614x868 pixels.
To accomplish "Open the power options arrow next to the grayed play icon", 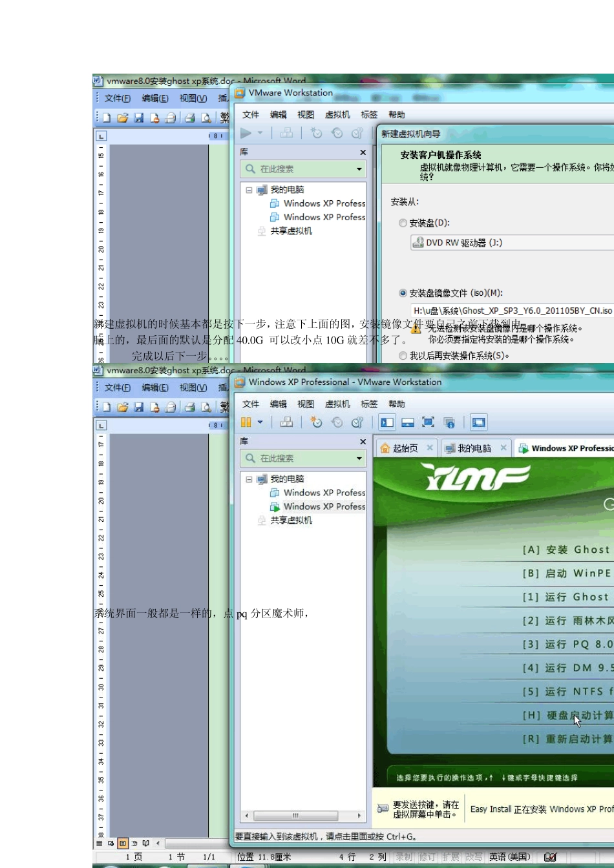I will (x=260, y=133).
